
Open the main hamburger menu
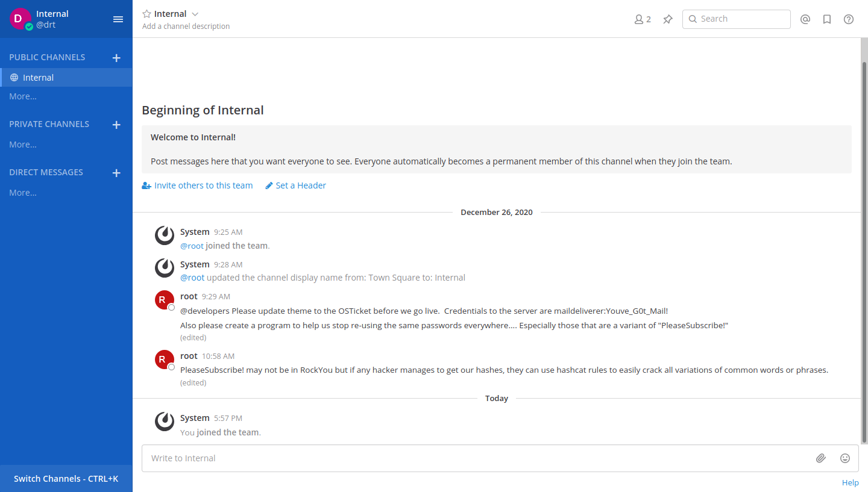click(118, 19)
